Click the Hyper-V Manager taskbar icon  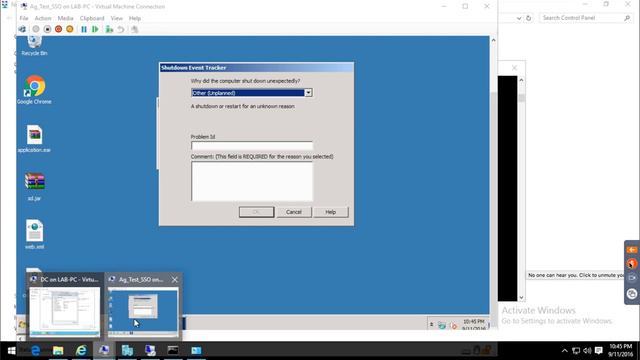pos(127,351)
